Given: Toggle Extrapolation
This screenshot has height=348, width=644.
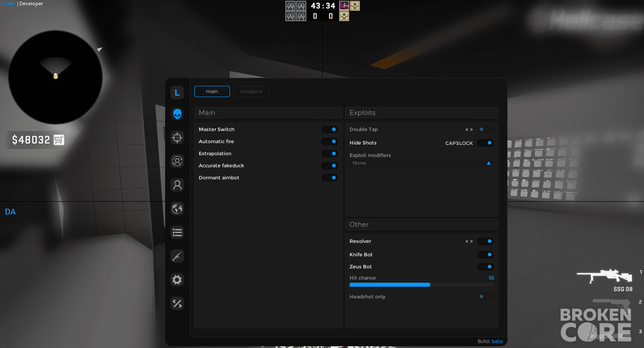Looking at the screenshot, I should click(x=330, y=153).
